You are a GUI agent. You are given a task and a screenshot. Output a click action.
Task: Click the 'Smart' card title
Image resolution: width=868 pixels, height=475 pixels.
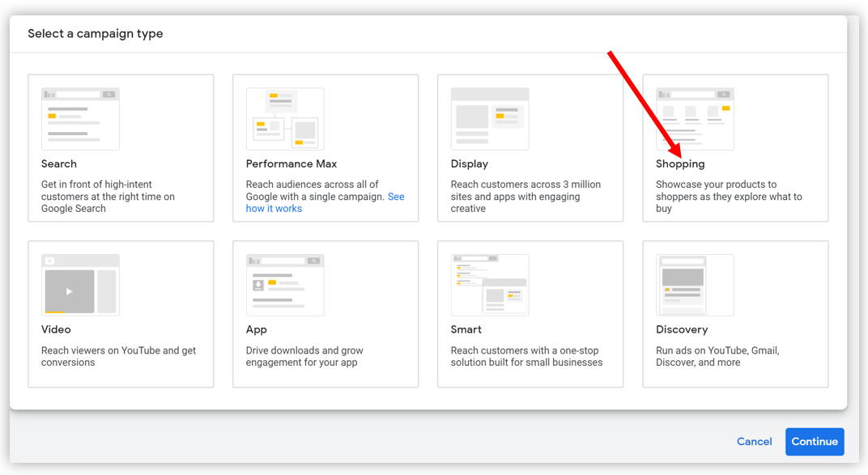(466, 329)
